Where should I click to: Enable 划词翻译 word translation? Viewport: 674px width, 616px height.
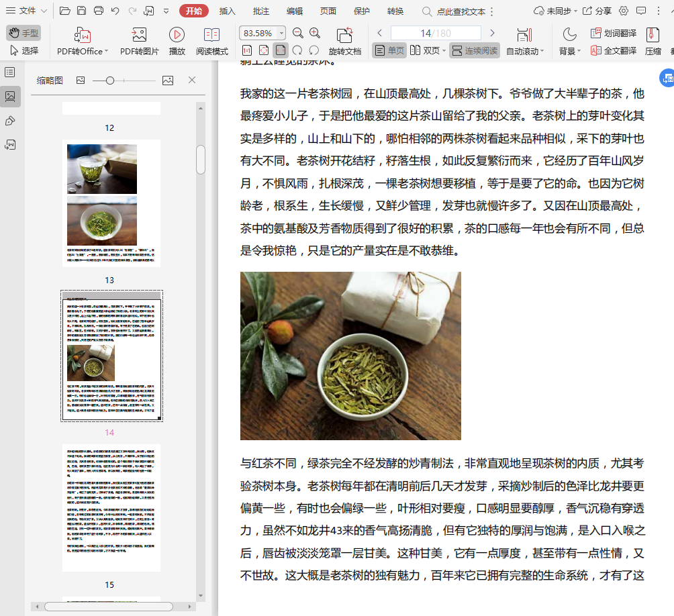(614, 33)
